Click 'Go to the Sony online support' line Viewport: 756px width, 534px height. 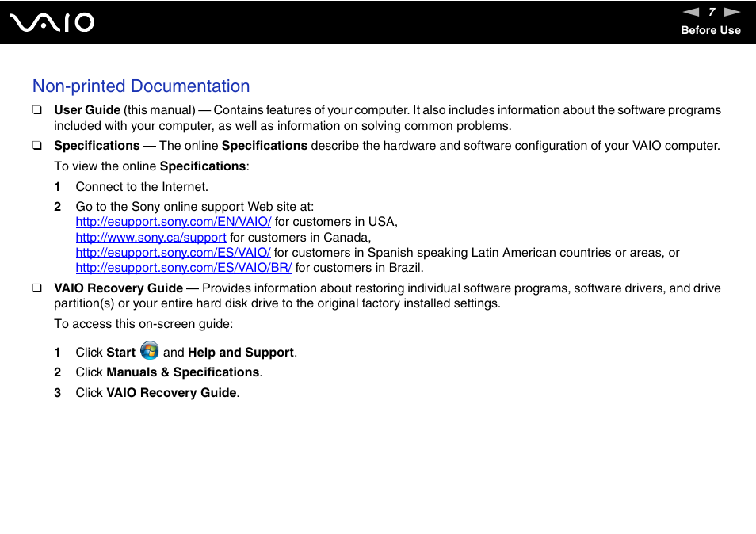point(195,207)
